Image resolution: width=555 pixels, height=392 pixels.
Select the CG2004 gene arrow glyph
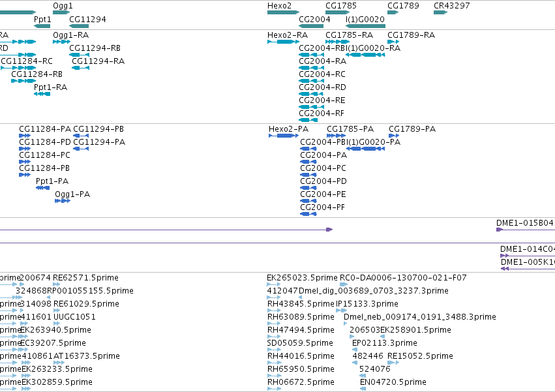click(x=311, y=26)
